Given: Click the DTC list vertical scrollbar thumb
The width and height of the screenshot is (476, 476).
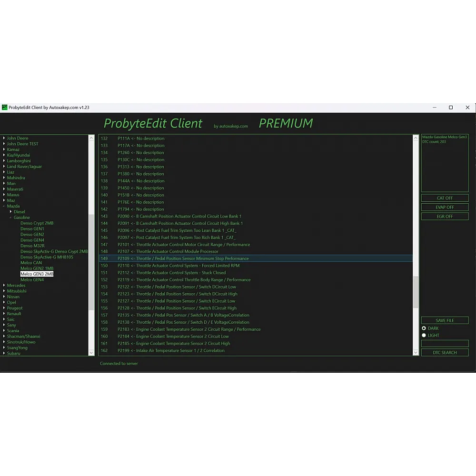Looking at the screenshot, I should point(416,291).
